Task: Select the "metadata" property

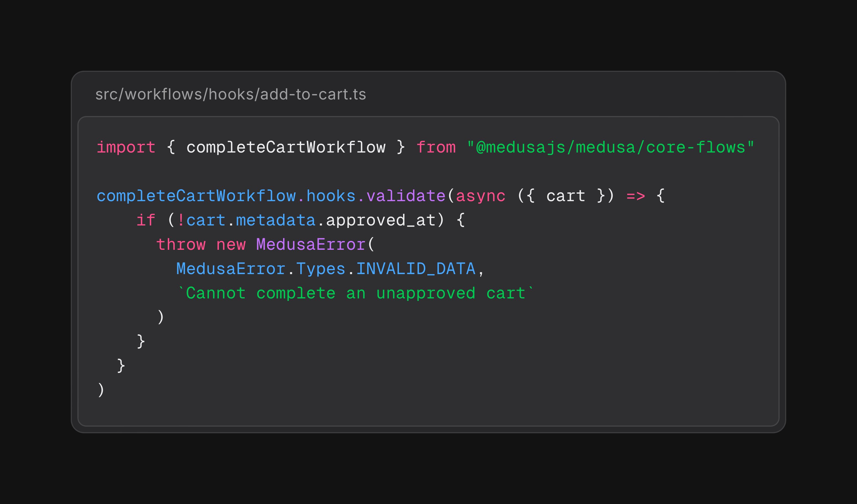Action: coord(276,220)
